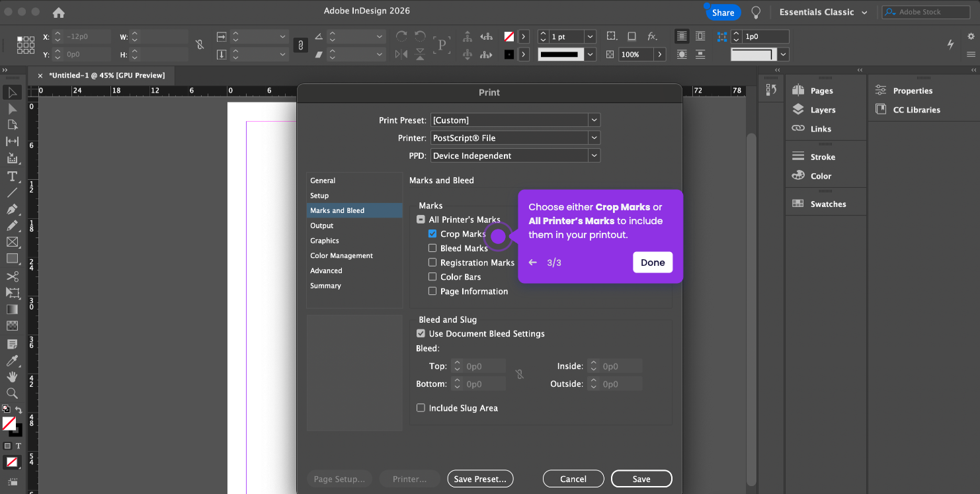The image size is (980, 494).
Task: Click the Adobe Stock search field
Action: (926, 12)
